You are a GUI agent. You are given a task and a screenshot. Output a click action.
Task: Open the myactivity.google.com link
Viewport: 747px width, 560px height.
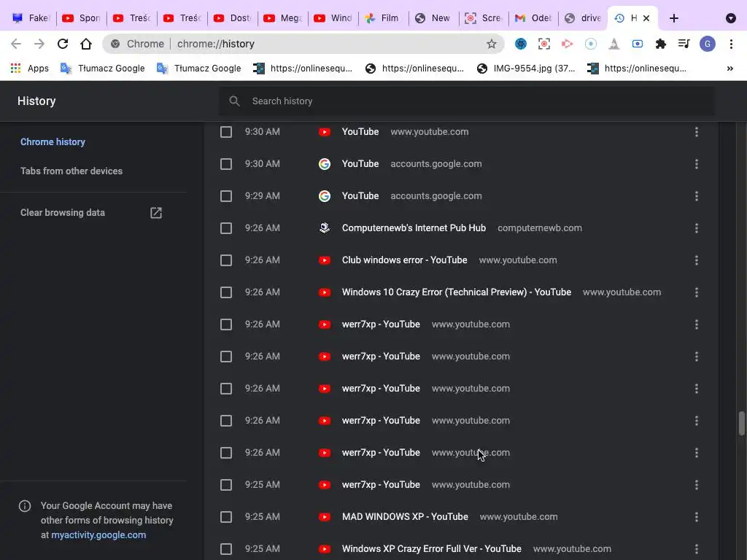(x=98, y=534)
